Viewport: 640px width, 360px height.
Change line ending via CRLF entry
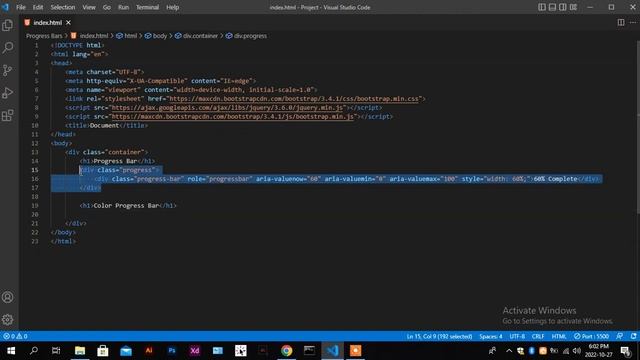[x=538, y=336]
